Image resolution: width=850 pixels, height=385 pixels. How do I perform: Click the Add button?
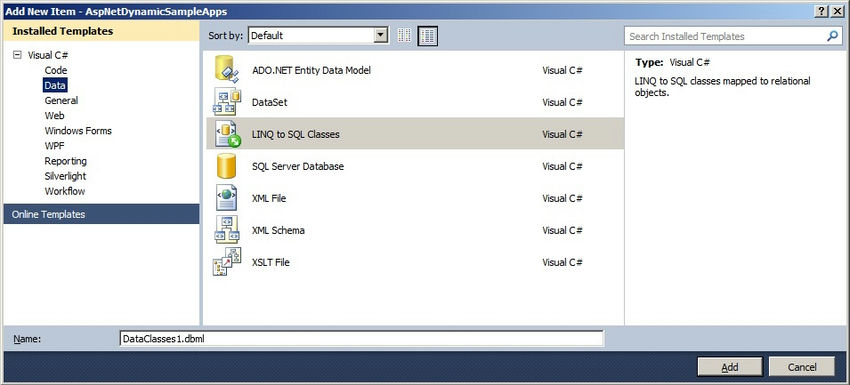730,367
